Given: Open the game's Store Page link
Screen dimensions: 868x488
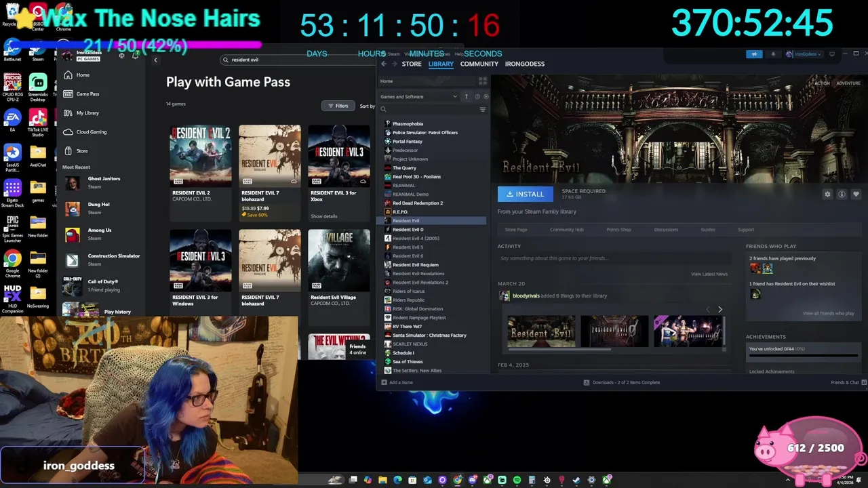Looking at the screenshot, I should 516,230.
